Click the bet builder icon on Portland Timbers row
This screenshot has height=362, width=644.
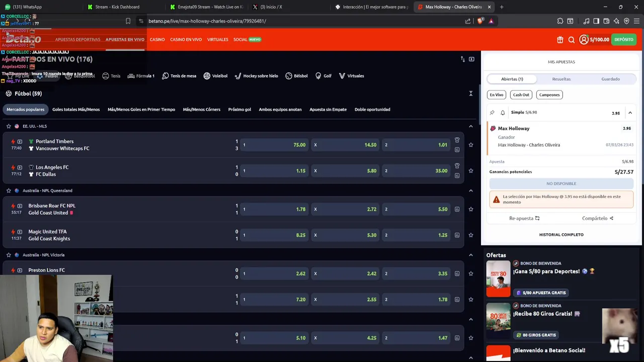tap(457, 140)
